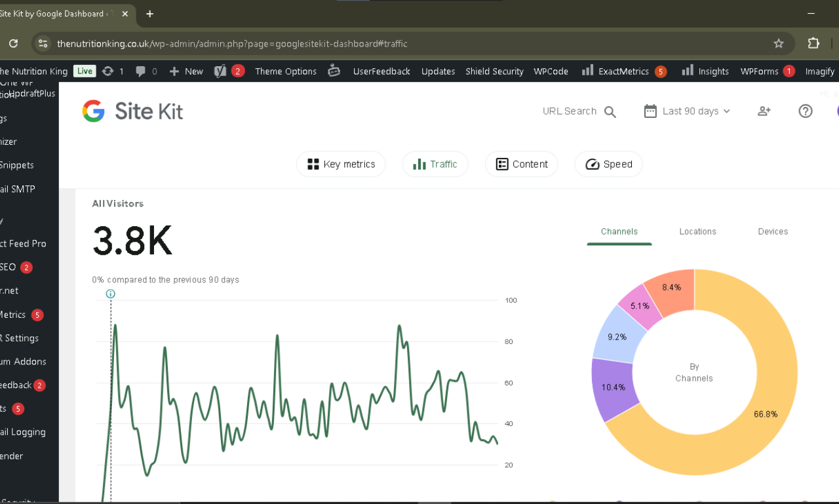Open WPForms in admin bar
Screen dimensions: 839x504
[x=768, y=71]
